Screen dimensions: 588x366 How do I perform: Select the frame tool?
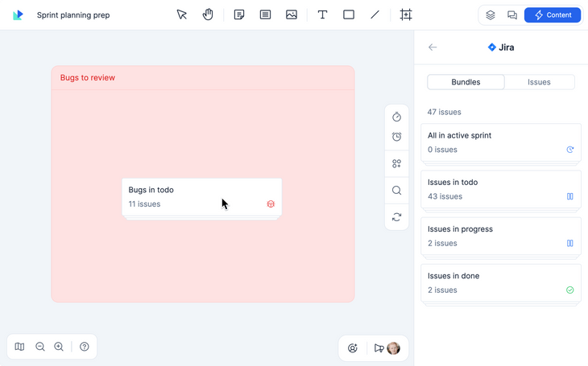point(406,15)
